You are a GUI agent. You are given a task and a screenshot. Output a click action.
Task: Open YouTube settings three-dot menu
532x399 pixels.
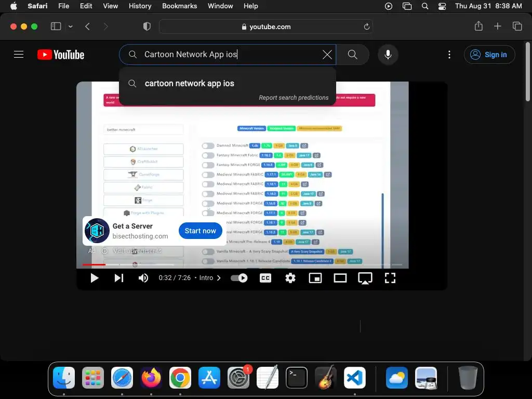pos(449,55)
